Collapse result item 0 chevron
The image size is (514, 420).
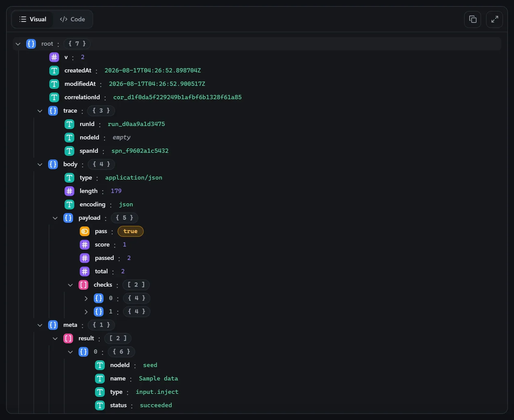[70, 352]
